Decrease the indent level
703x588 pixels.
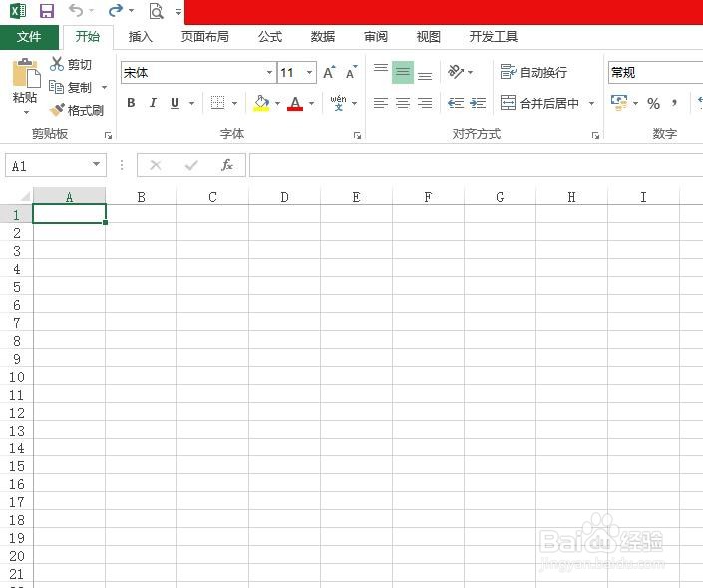coord(456,103)
